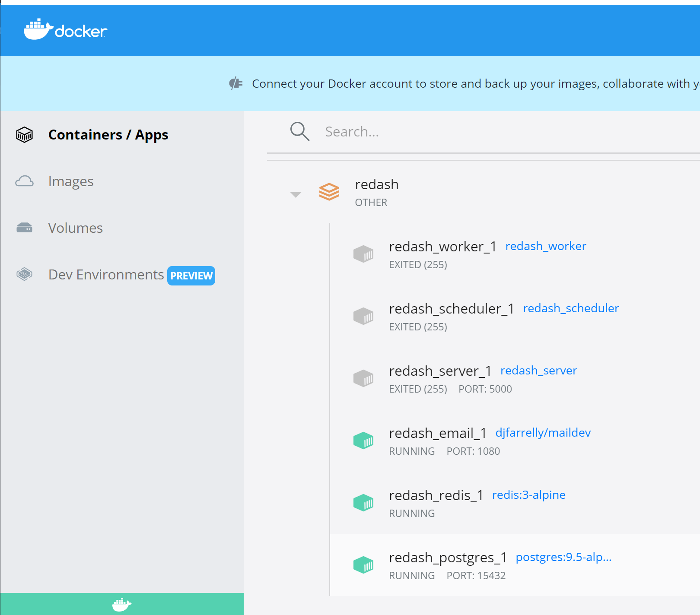
Task: Click the redash_postgres_1 green container icon
Action: point(363,565)
